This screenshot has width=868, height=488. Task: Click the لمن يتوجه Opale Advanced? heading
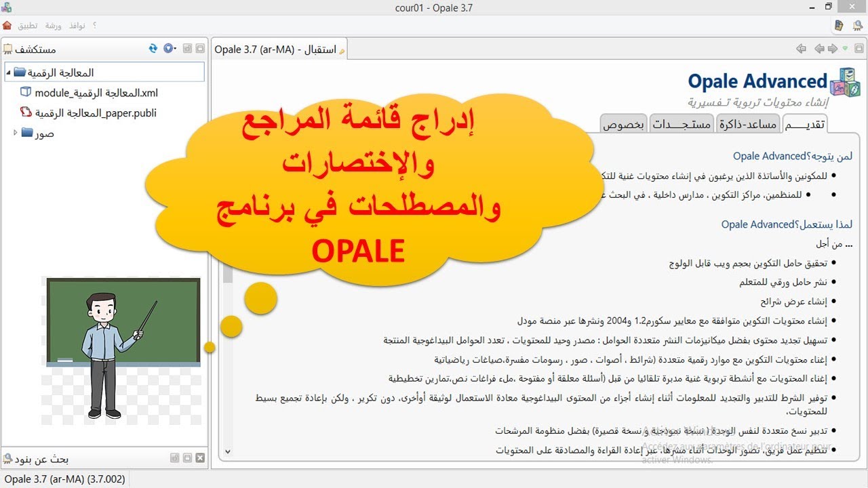pyautogui.click(x=793, y=156)
